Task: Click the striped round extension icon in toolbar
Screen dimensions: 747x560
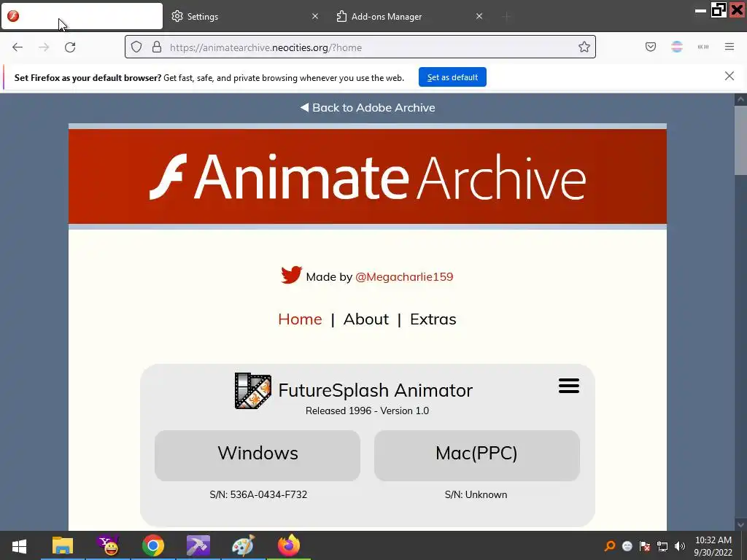Action: (677, 47)
